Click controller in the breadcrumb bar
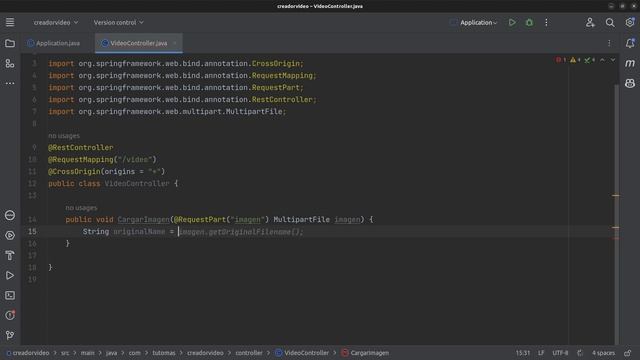Viewport: 640px width, 360px height. (x=249, y=353)
